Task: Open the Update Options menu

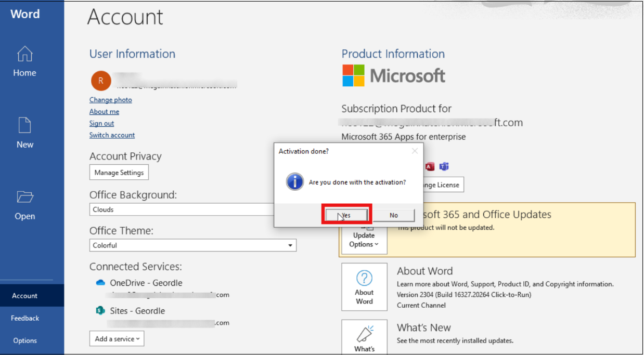Action: [x=364, y=239]
